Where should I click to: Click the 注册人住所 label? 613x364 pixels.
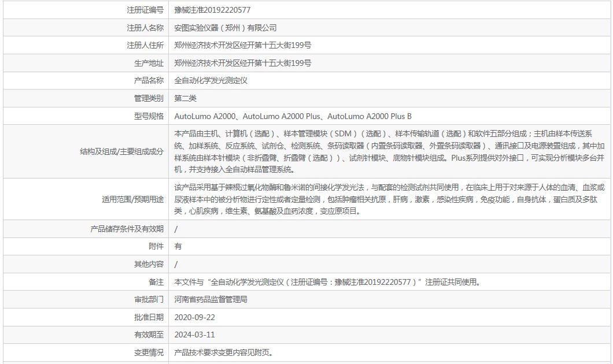click(x=145, y=45)
